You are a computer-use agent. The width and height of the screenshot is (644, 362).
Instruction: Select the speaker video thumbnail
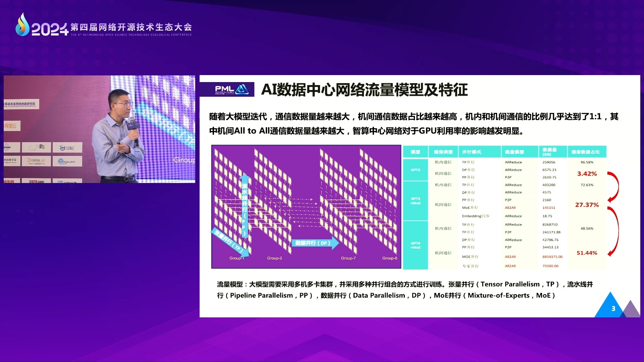coord(99,129)
